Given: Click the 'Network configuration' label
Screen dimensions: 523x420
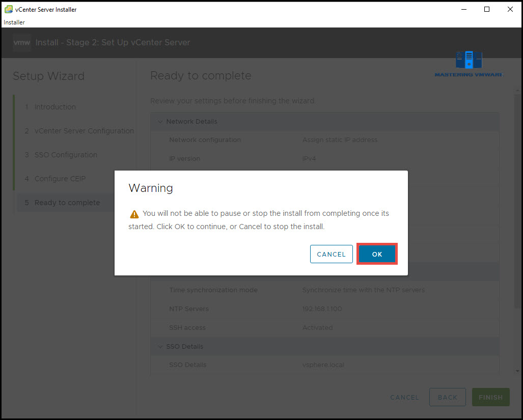Looking at the screenshot, I should (x=205, y=140).
